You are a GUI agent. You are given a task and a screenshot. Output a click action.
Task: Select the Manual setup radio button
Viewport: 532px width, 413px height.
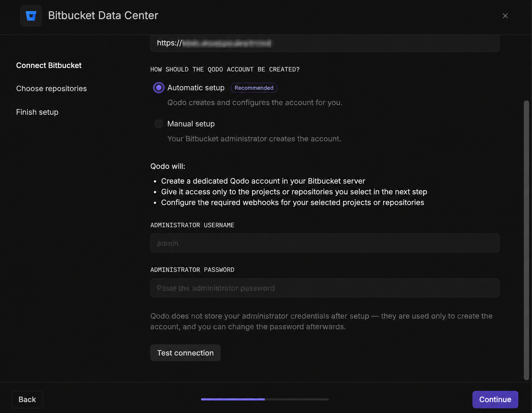pos(159,124)
